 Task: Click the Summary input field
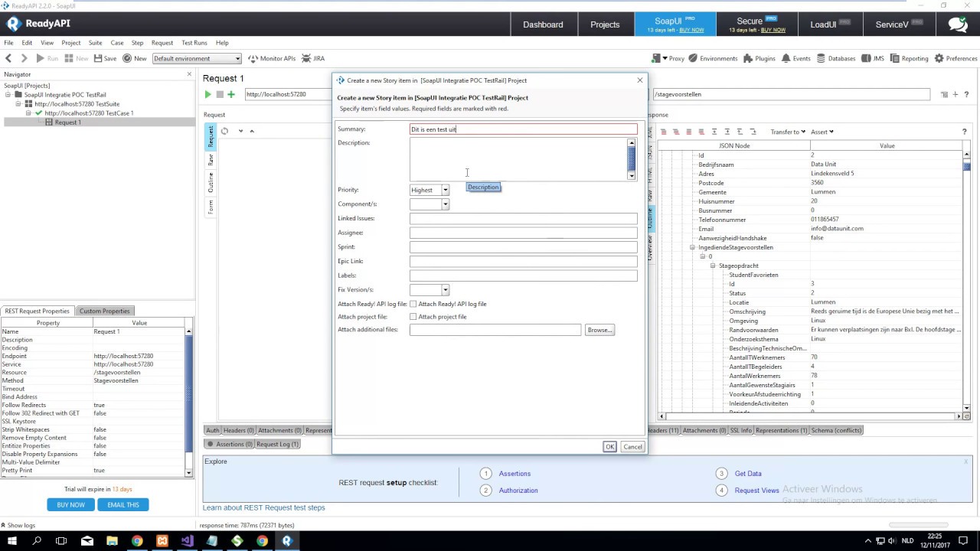[x=523, y=129]
